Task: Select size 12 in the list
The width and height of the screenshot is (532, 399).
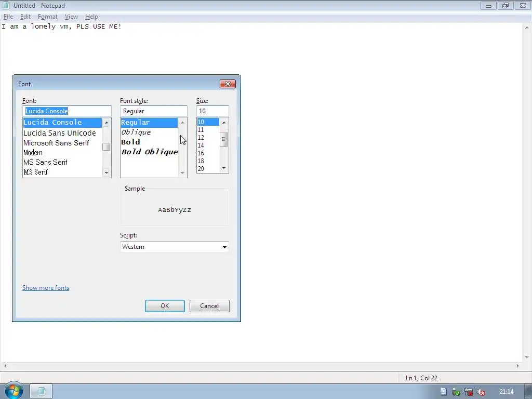Action: [208, 137]
